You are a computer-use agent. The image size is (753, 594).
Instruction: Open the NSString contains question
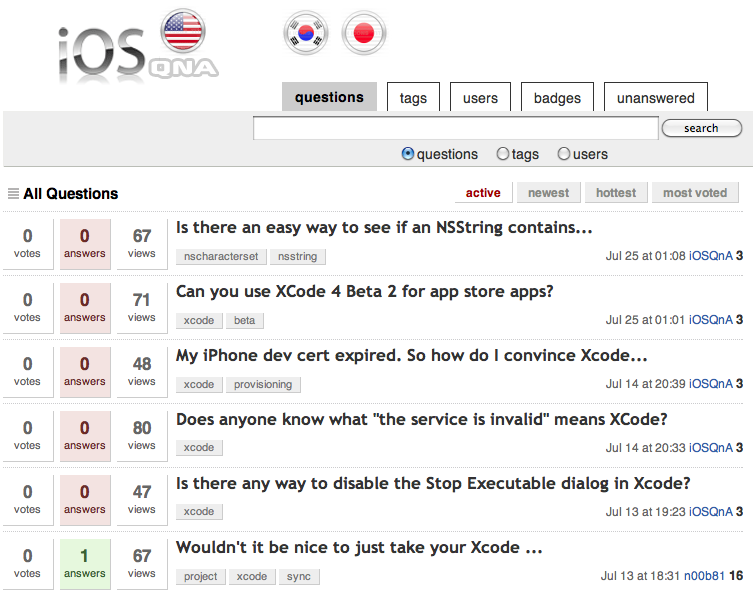pos(384,228)
